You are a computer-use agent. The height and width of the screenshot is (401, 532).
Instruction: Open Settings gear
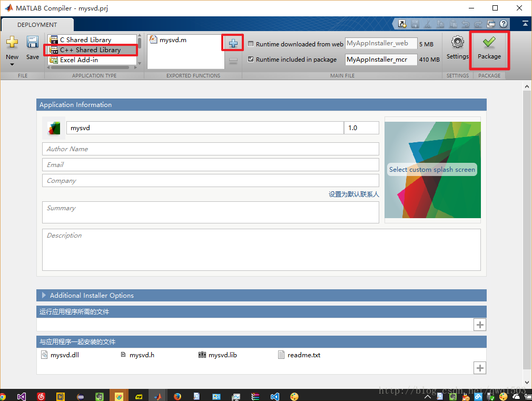(457, 48)
